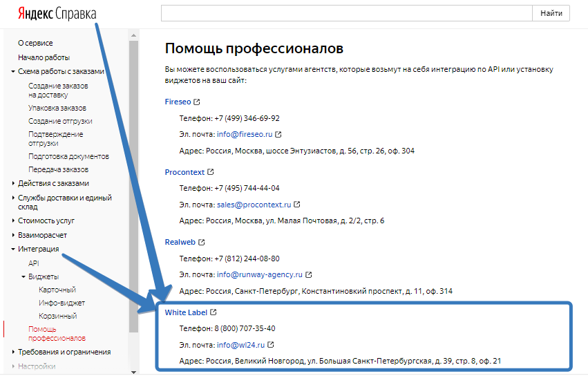Collapse the Виджеты subsection
This screenshot has width=588, height=376.
(x=23, y=276)
